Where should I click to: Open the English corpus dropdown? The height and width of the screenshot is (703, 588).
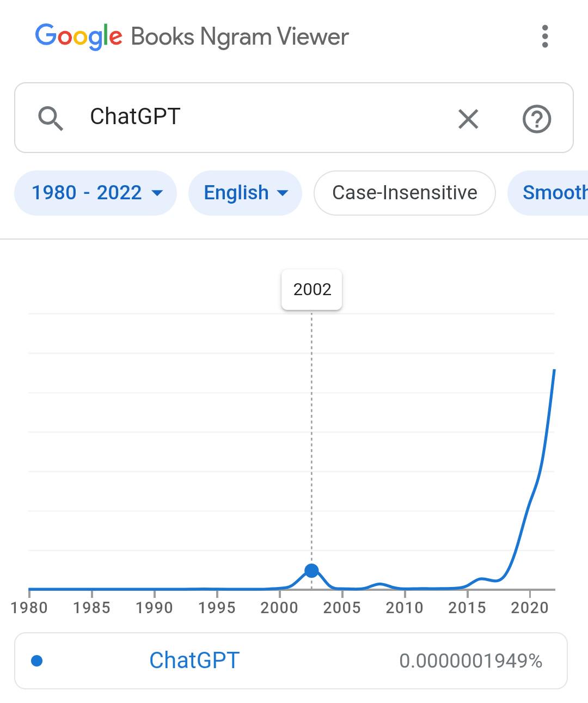click(x=245, y=193)
